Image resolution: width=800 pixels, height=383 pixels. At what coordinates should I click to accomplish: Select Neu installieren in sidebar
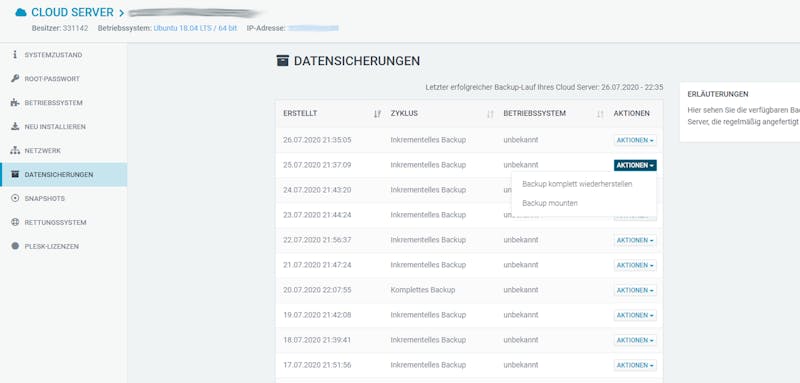click(63, 126)
